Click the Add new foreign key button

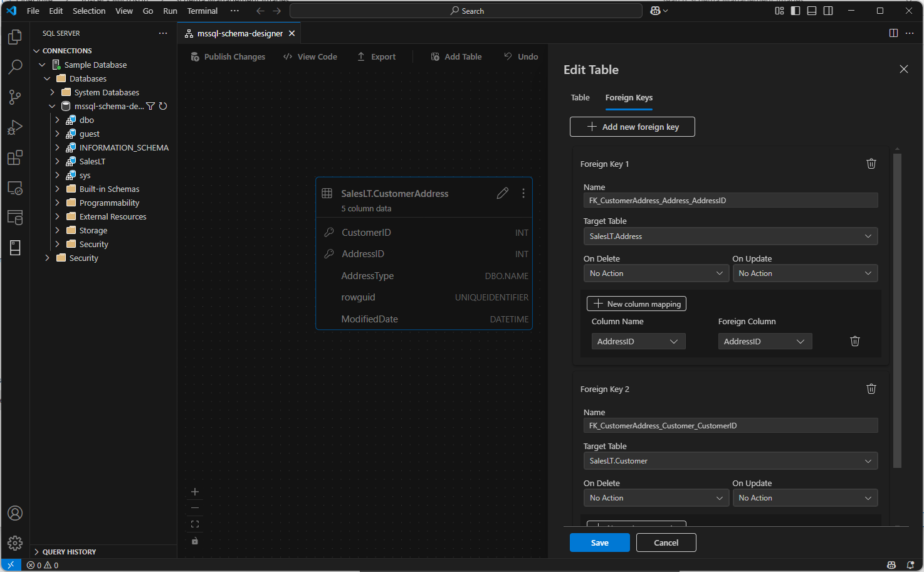[x=632, y=126]
